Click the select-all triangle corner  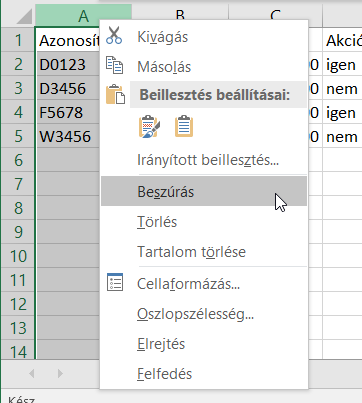click(x=24, y=16)
